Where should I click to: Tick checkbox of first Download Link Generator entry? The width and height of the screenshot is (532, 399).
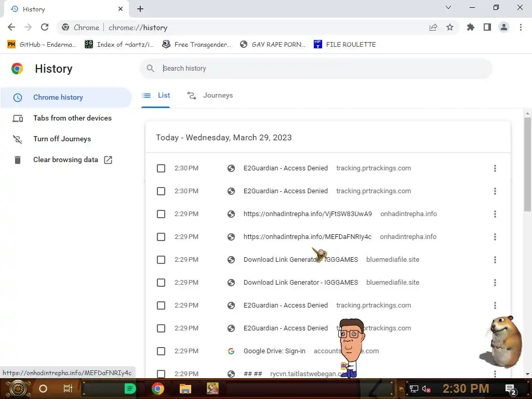(x=161, y=260)
